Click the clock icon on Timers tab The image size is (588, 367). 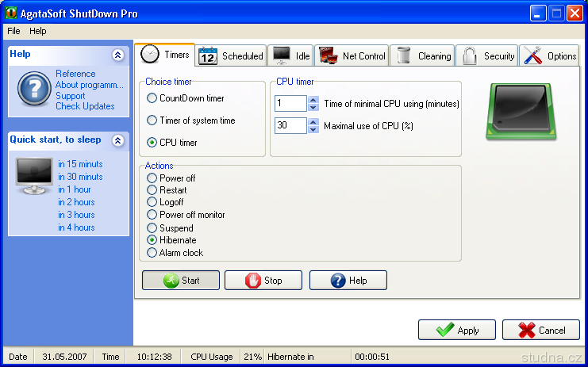click(x=150, y=55)
